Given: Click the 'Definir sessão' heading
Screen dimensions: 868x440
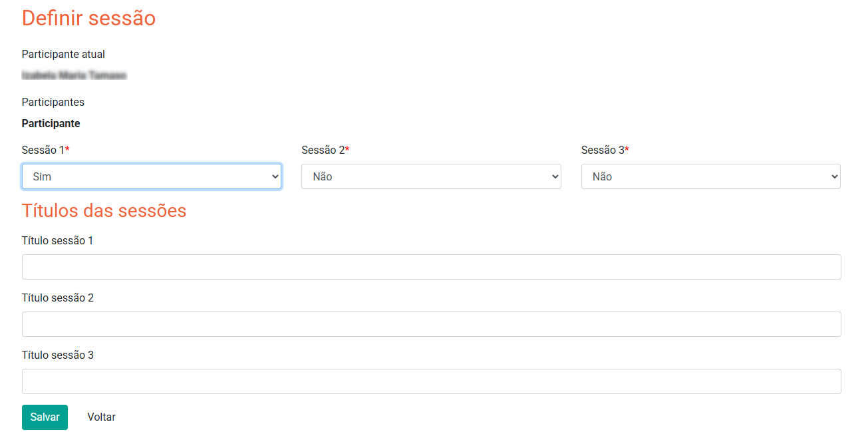Looking at the screenshot, I should tap(88, 18).
